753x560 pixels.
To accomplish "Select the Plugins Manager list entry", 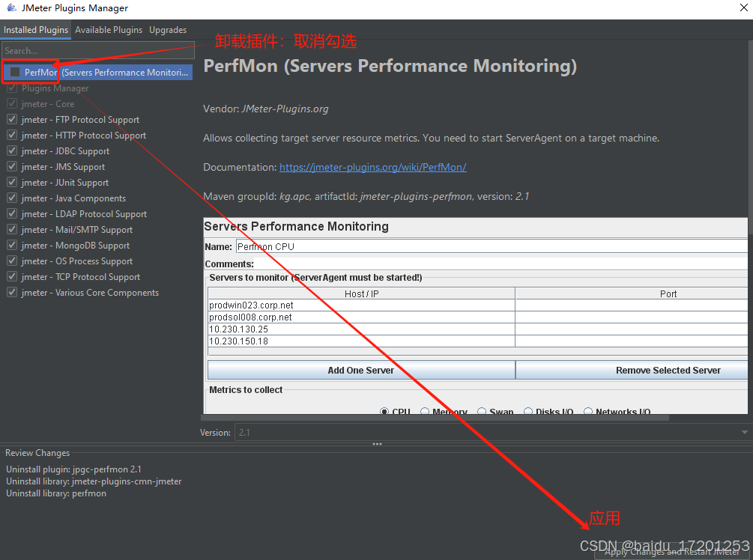I will [x=55, y=88].
